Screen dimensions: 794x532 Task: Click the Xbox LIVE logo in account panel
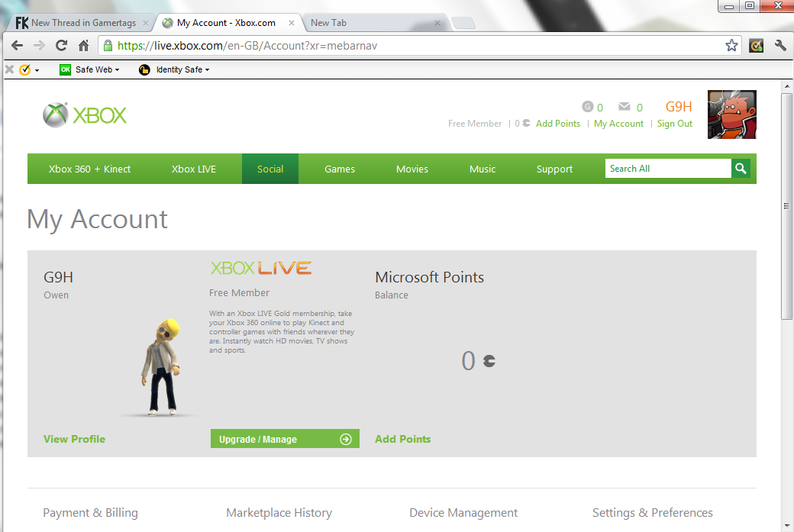[261, 268]
